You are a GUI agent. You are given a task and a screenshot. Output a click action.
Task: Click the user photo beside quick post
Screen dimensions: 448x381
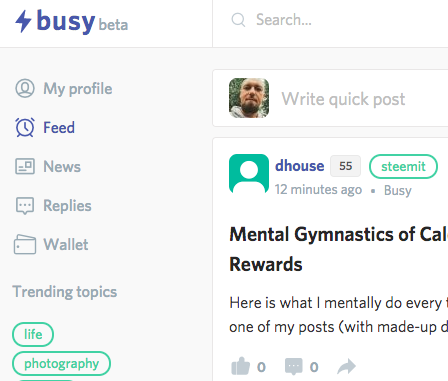pyautogui.click(x=249, y=98)
